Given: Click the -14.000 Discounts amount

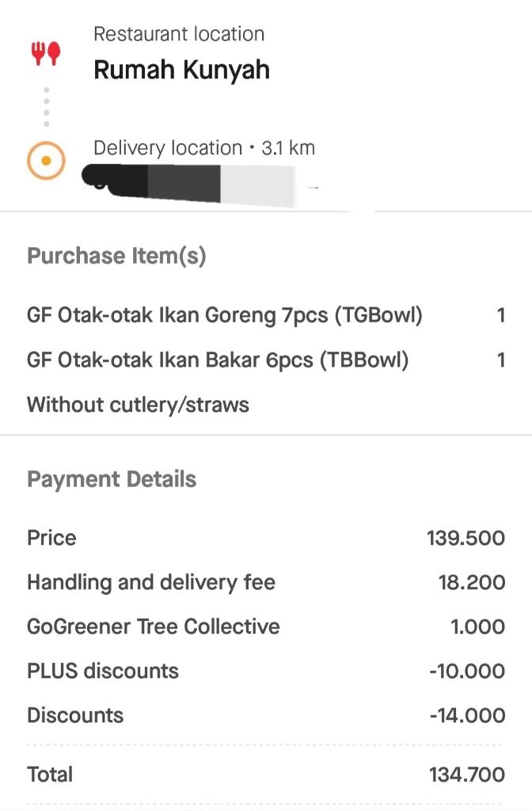Looking at the screenshot, I should point(467,716).
